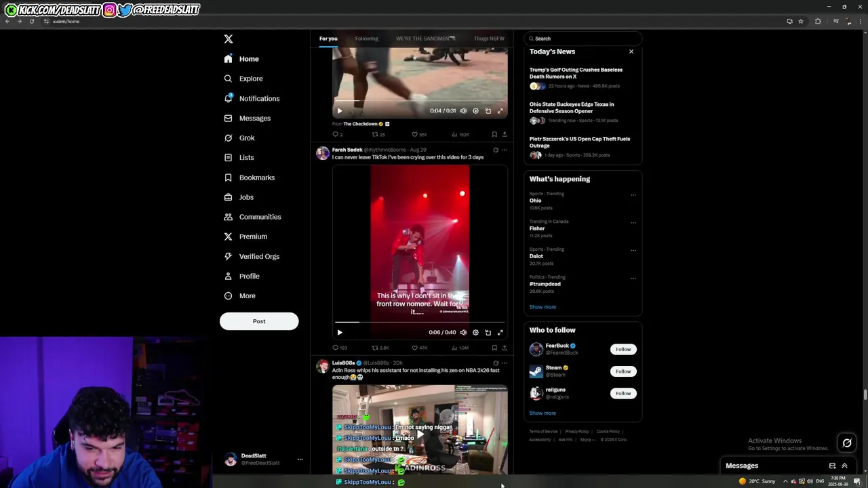Viewport: 868px width, 488px height.
Task: Open Grok from the sidebar
Action: 239,138
